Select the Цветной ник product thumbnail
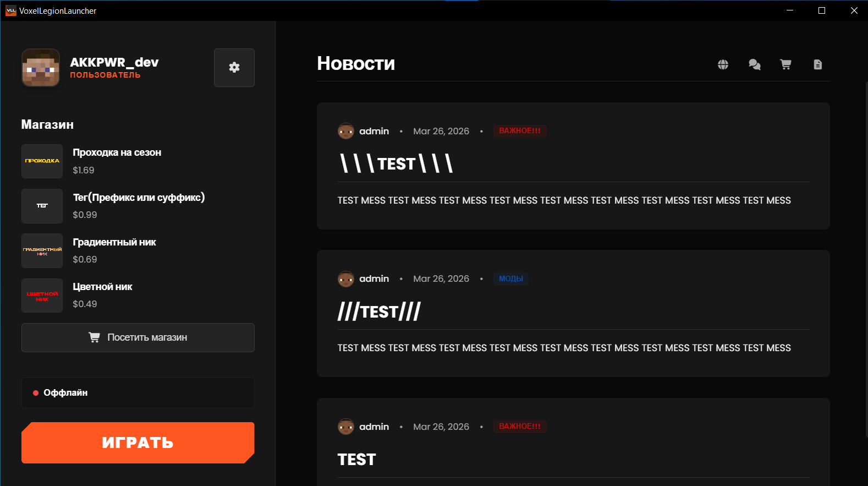868x486 pixels. 42,296
